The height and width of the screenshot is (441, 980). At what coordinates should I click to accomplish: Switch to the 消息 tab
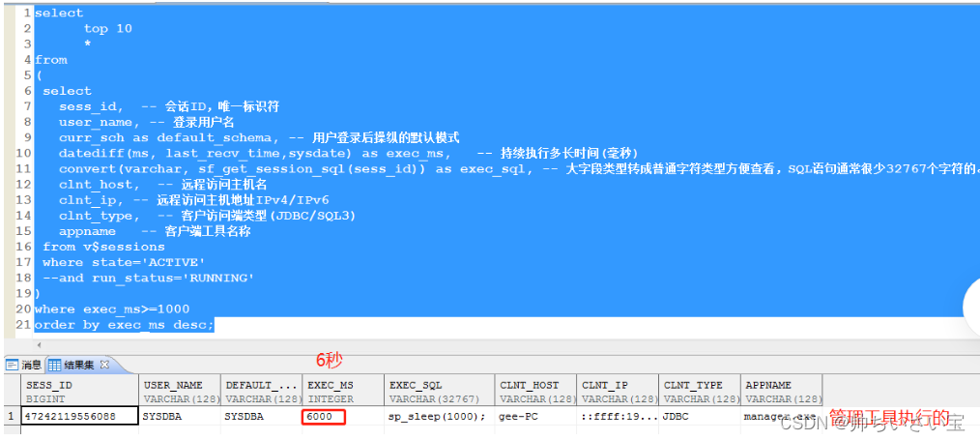[x=24, y=364]
